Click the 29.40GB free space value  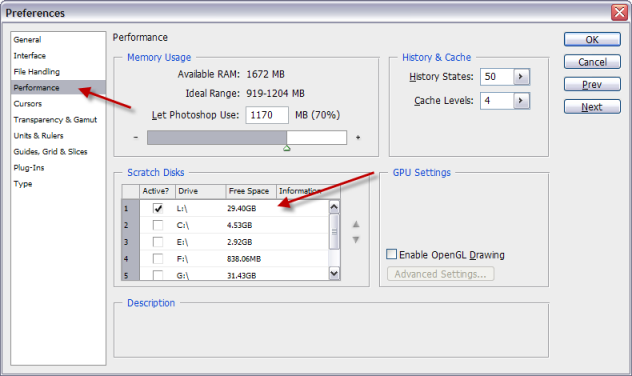(241, 208)
